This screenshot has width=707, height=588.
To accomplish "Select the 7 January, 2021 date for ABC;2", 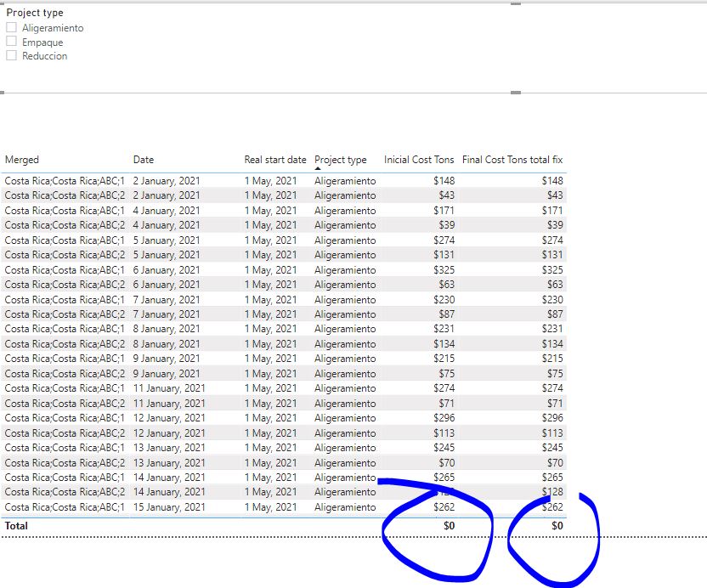I will coord(167,314).
